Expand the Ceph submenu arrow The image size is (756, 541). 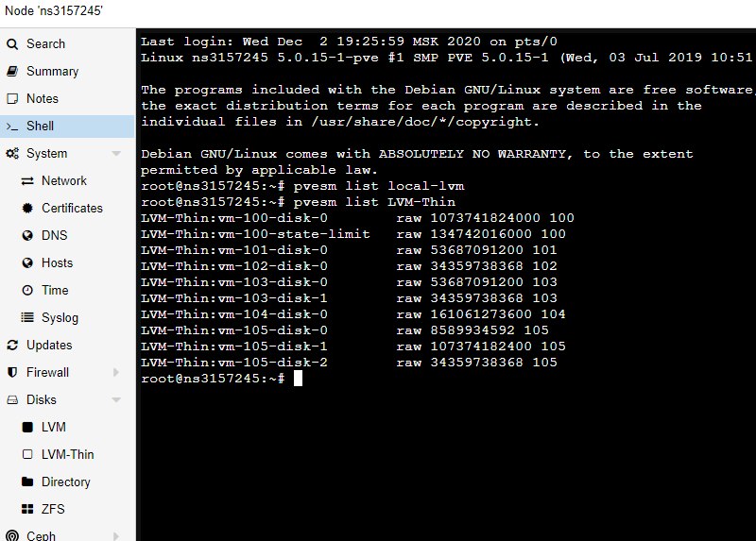point(116,535)
